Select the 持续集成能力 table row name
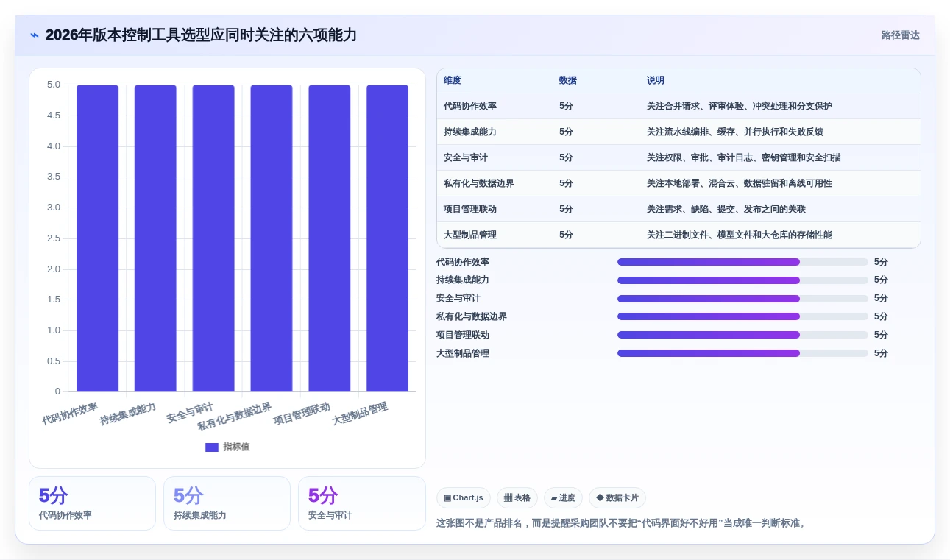 [x=470, y=132]
